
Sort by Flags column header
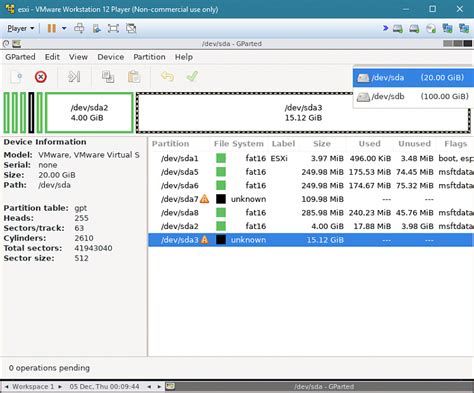(455, 144)
